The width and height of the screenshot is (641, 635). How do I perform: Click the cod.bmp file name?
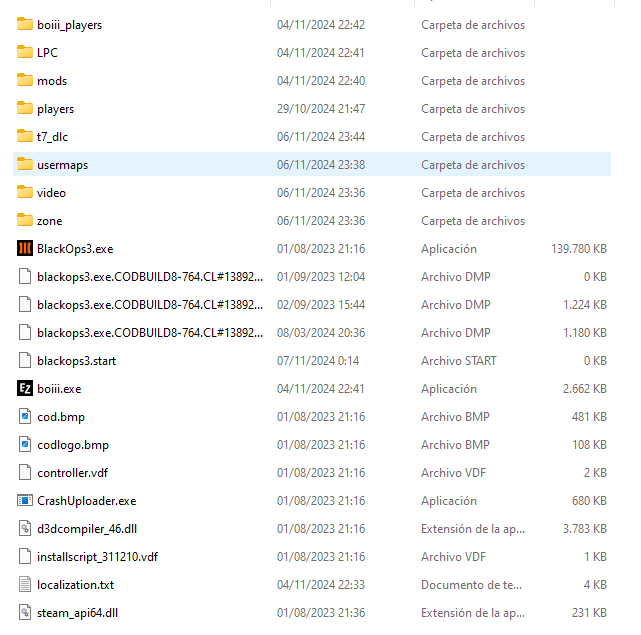coord(61,417)
